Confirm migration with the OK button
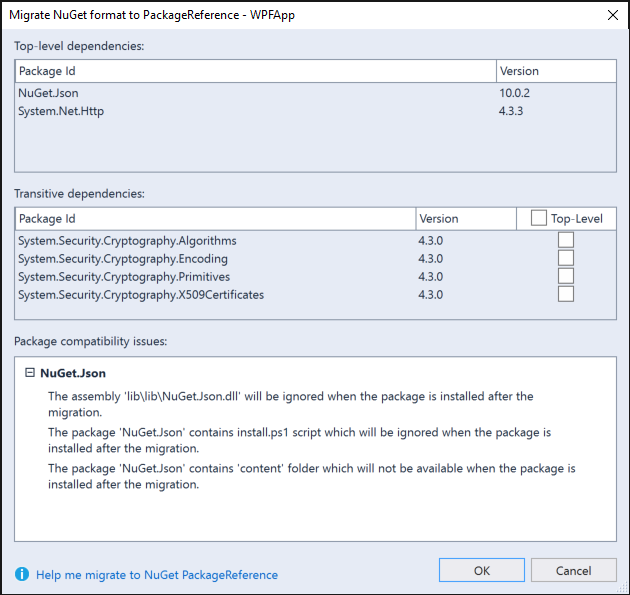Viewport: 630px width, 595px height. [482, 570]
